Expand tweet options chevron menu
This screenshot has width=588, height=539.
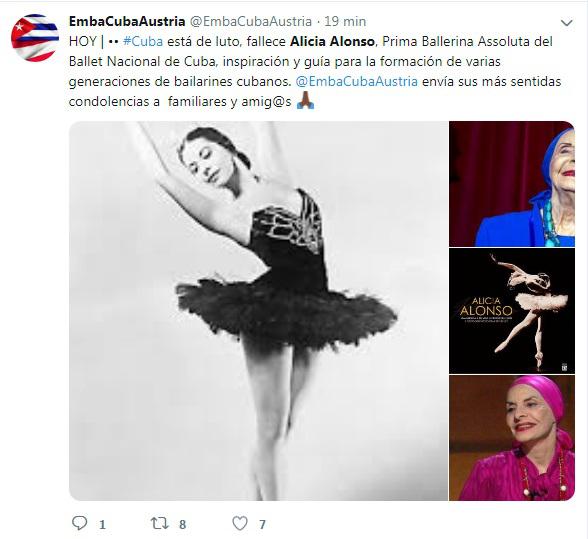[566, 23]
